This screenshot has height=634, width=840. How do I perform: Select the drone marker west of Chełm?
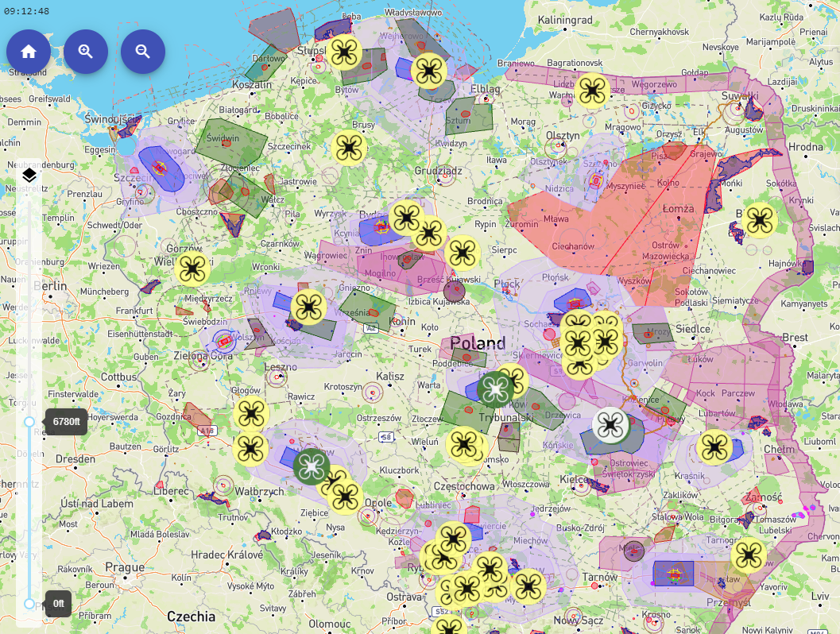(x=714, y=447)
